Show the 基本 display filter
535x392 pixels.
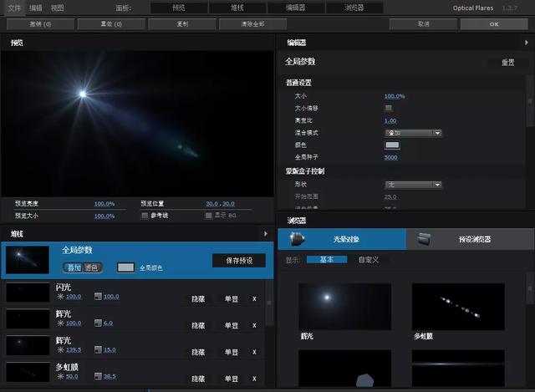click(327, 260)
